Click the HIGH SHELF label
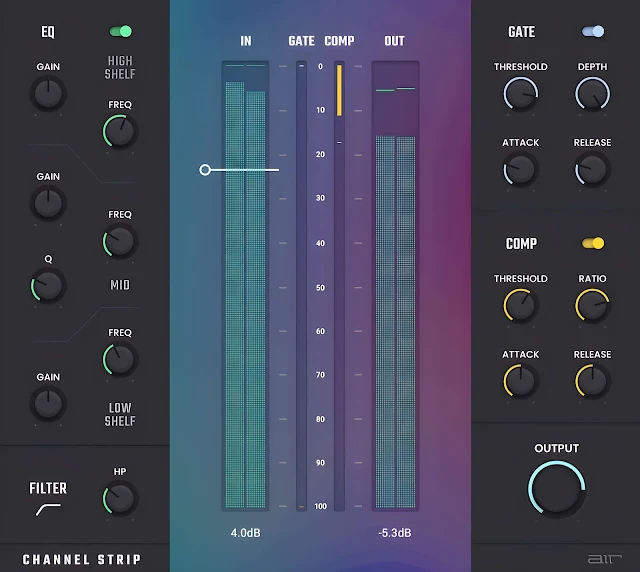Viewport: 640px width, 572px height. (x=120, y=67)
